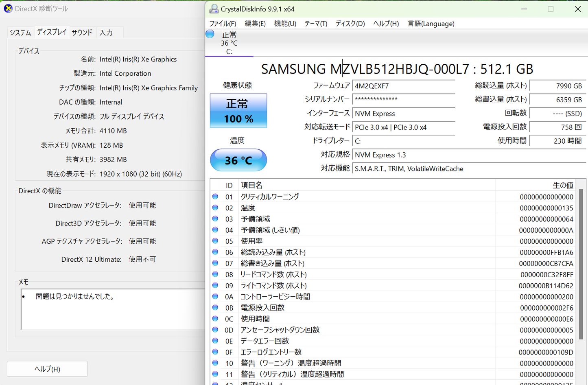This screenshot has height=385, width=588.
Task: Click the drive letter field C:
Action: pyautogui.click(x=404, y=141)
